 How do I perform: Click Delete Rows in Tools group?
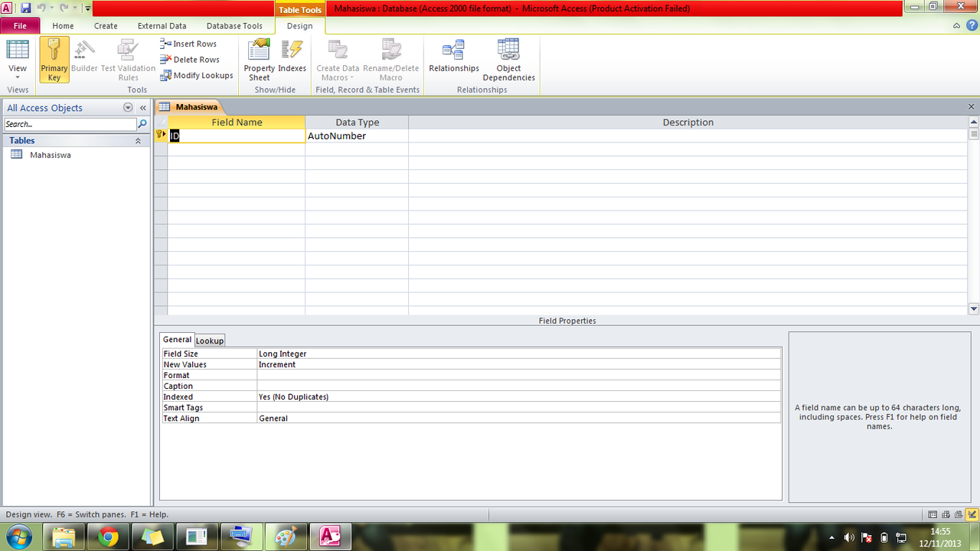coord(189,60)
